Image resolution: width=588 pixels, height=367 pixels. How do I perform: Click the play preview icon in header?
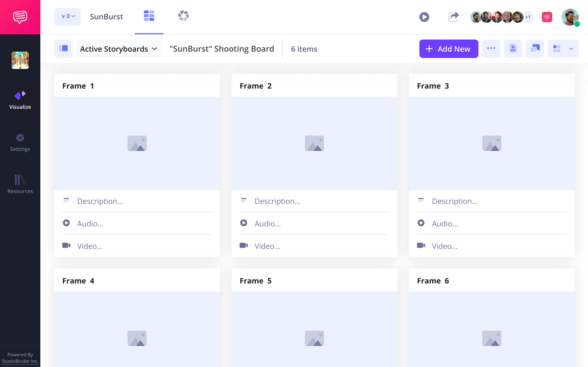tap(424, 17)
